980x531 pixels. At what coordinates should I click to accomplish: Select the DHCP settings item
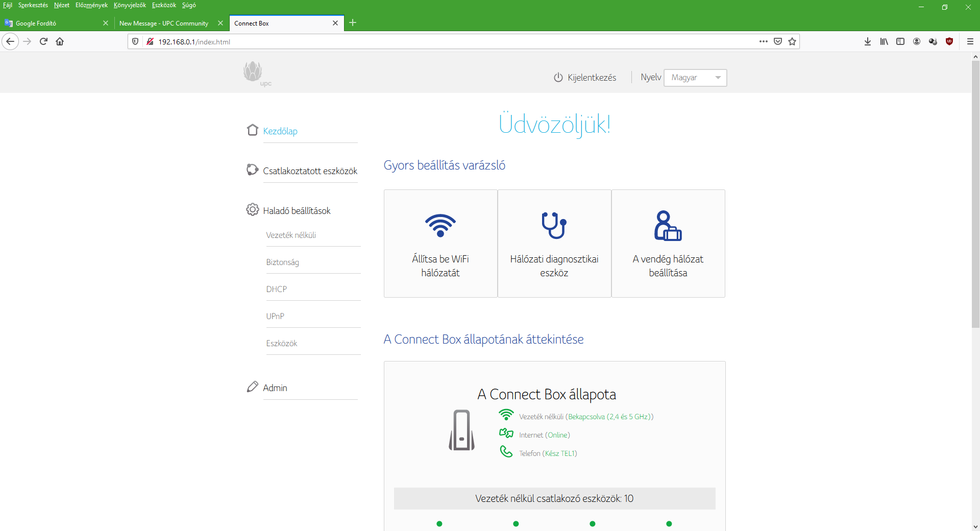(277, 289)
